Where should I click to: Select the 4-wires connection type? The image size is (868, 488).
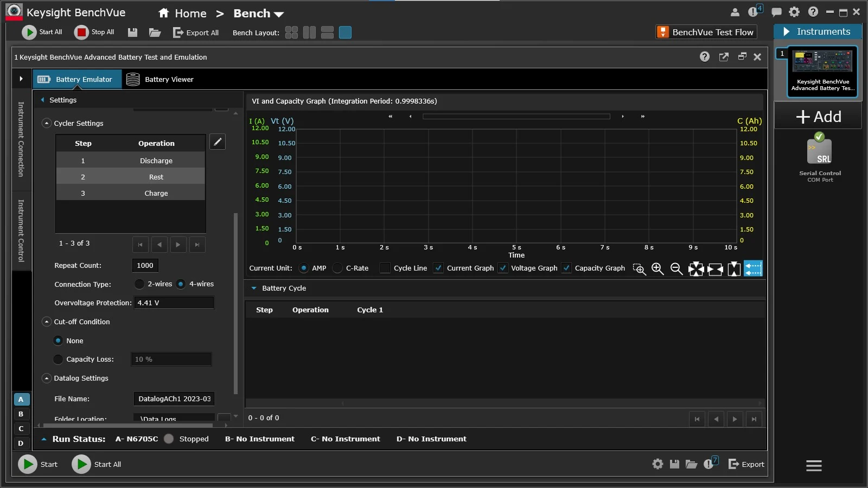tap(181, 284)
